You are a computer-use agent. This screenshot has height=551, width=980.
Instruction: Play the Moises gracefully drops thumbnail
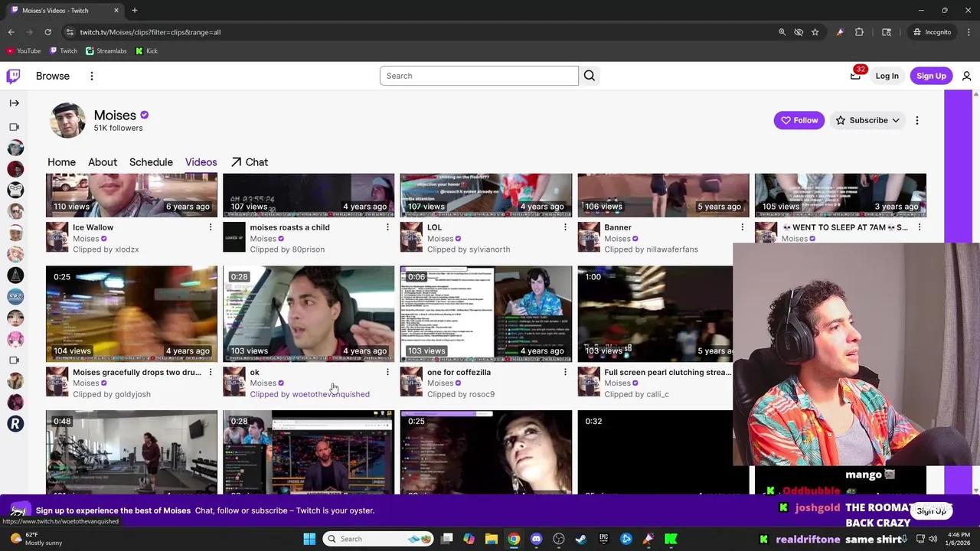click(x=132, y=314)
